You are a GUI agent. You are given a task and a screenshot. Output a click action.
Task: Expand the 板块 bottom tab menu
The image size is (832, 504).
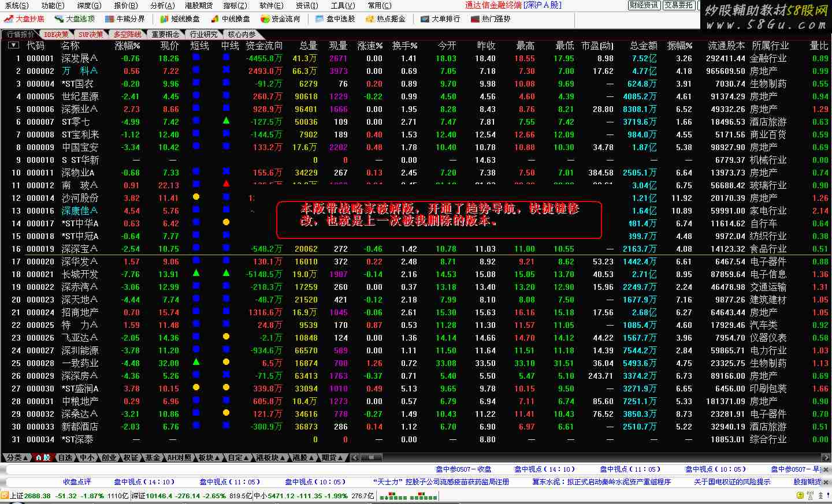tap(209, 457)
